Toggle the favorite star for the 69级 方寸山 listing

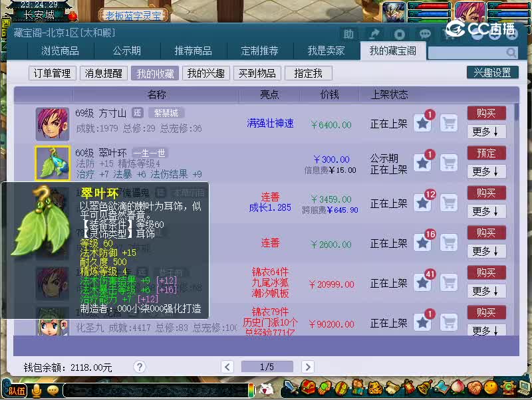pos(422,123)
